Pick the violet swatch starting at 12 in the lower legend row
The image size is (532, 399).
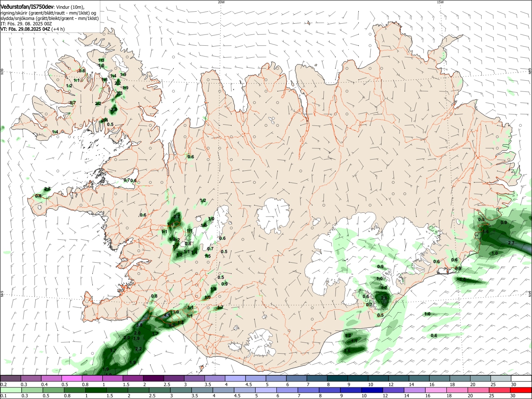point(394,390)
